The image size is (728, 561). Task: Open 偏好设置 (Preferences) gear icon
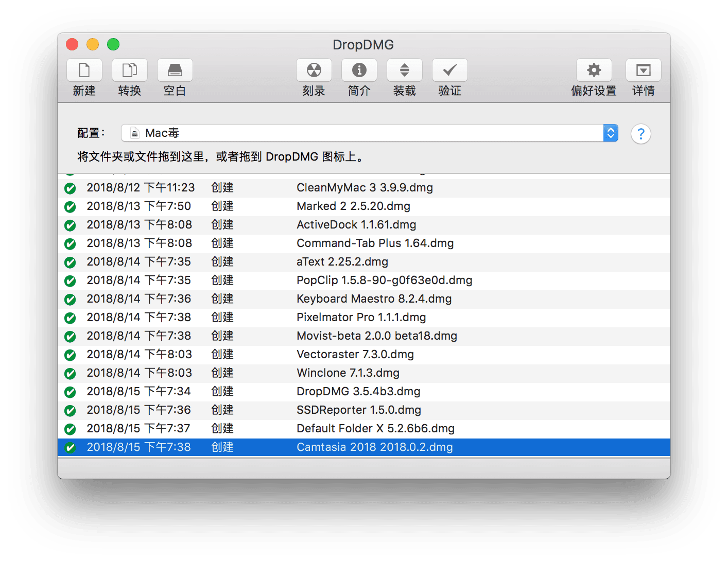594,70
